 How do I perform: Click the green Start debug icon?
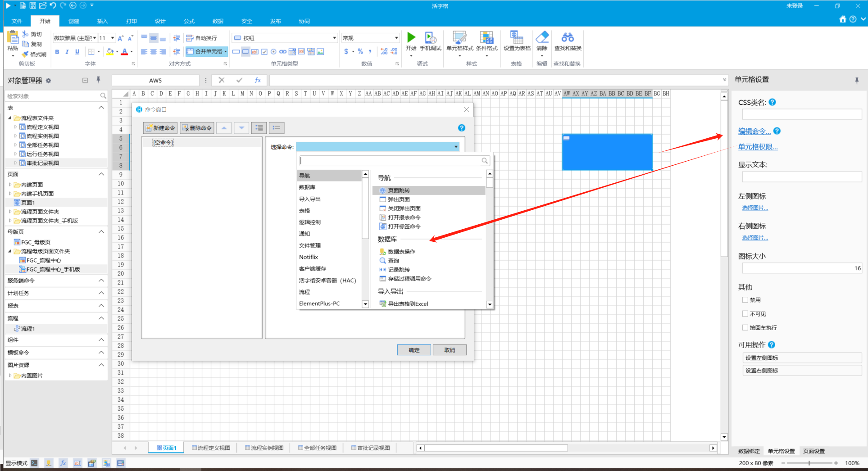tap(411, 37)
